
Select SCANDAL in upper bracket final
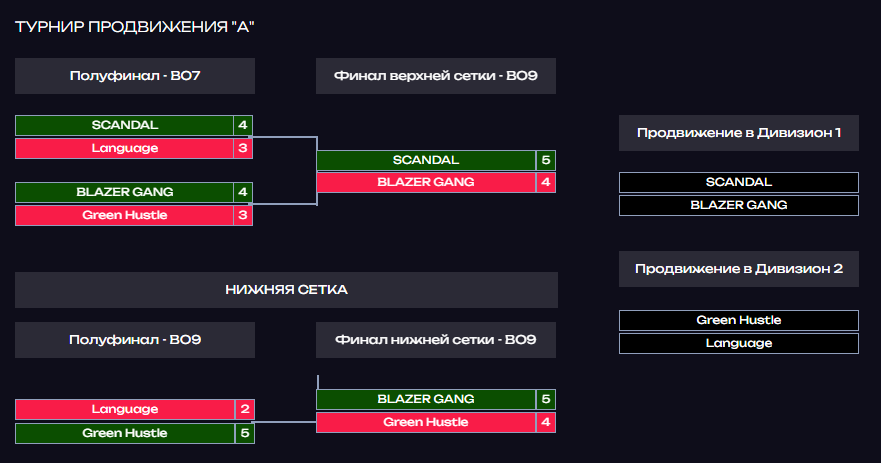tap(426, 160)
